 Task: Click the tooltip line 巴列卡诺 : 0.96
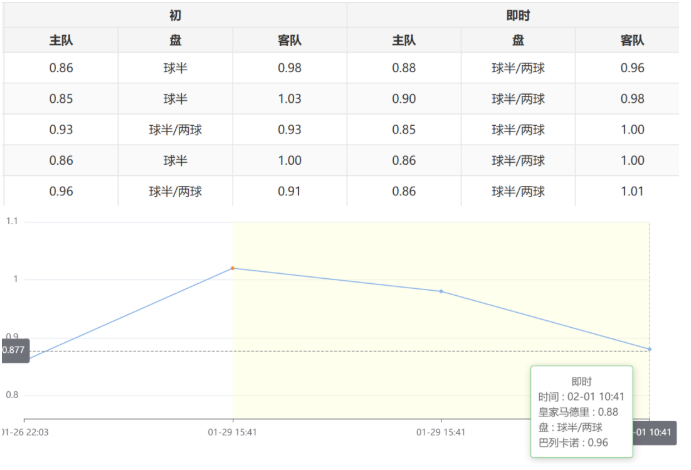click(574, 442)
